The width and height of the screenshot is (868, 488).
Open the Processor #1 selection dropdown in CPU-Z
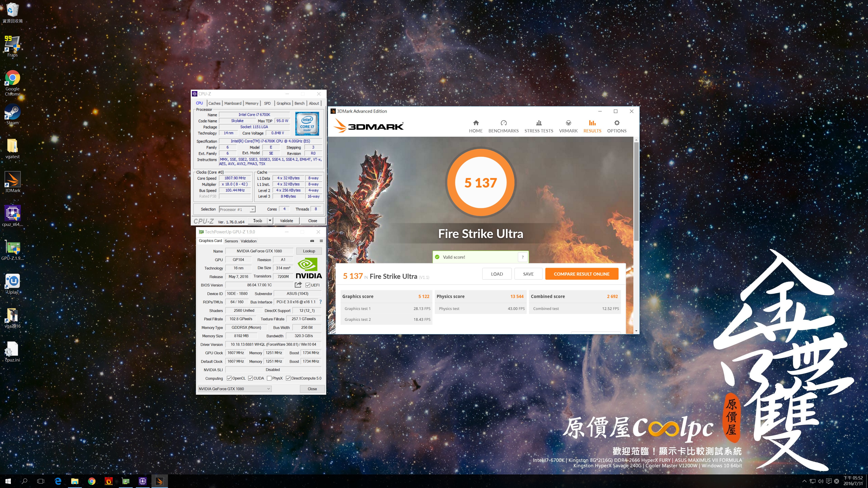point(237,209)
